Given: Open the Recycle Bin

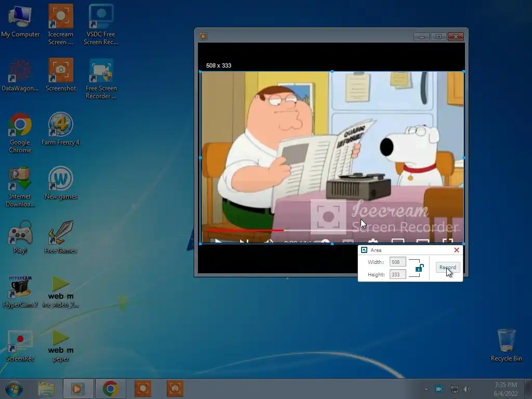Looking at the screenshot, I should tap(506, 345).
